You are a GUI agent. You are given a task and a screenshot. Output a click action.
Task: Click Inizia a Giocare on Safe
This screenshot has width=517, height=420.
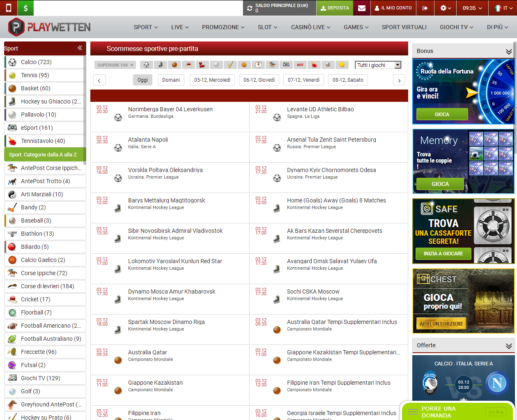point(443,253)
